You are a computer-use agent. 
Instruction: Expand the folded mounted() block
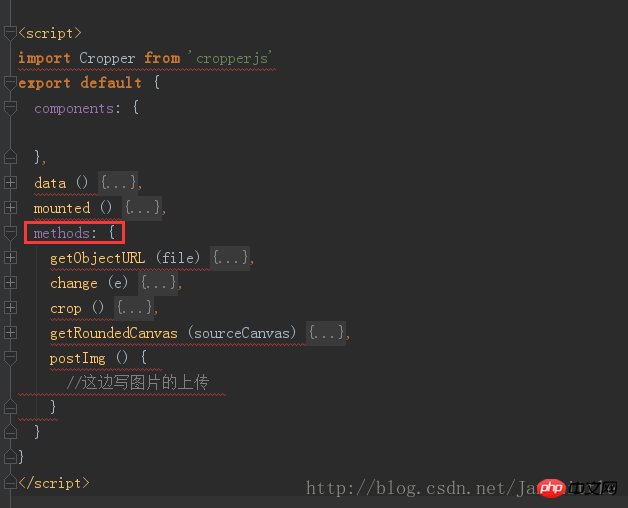pos(10,208)
